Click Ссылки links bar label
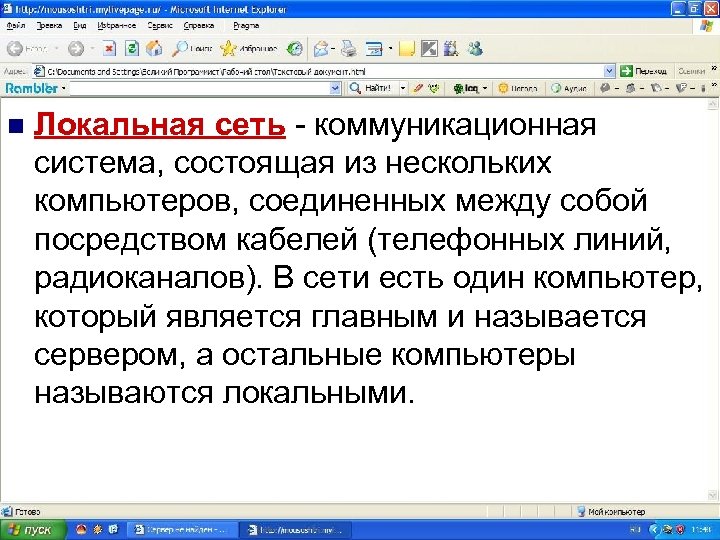The image size is (720, 540). (692, 71)
